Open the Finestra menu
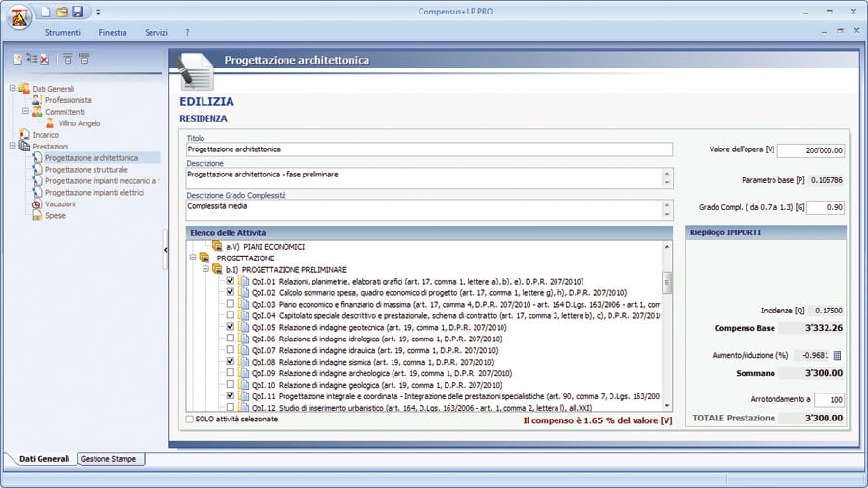This screenshot has width=868, height=488. [113, 33]
